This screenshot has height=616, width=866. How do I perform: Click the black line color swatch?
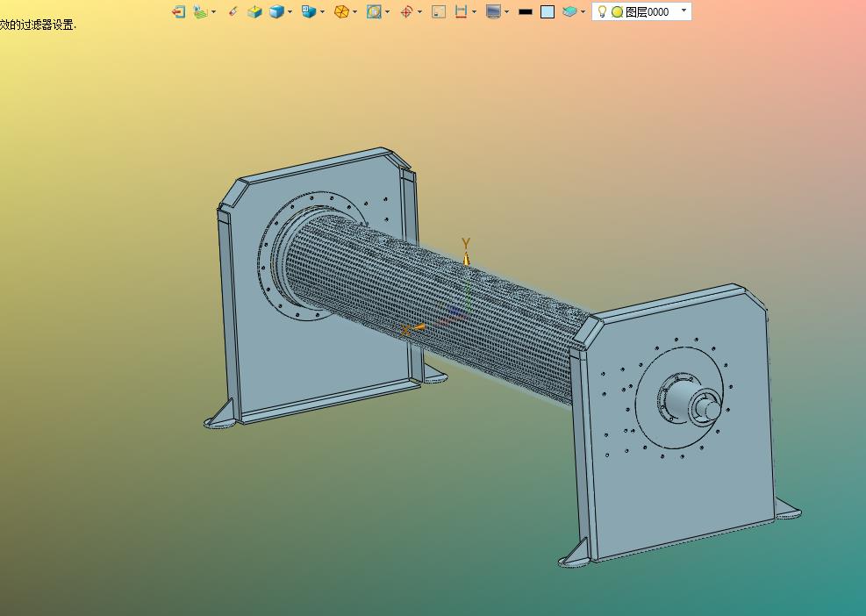coord(526,11)
